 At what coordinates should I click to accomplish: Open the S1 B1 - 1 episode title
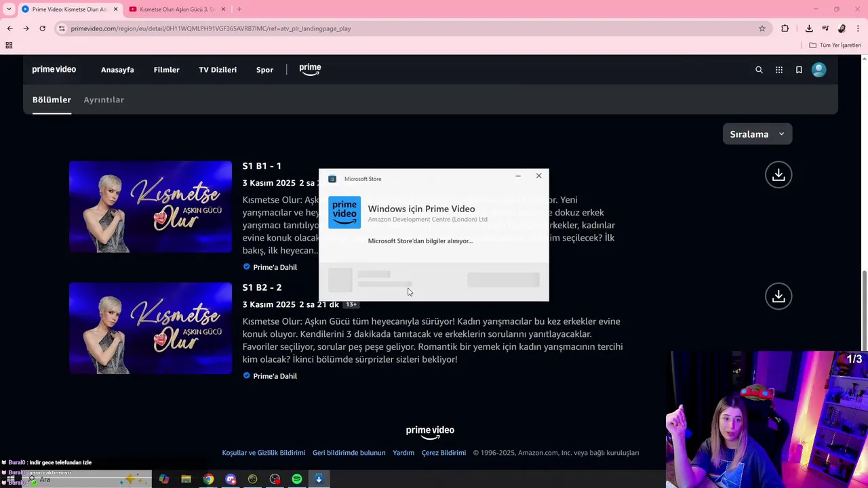(x=262, y=166)
